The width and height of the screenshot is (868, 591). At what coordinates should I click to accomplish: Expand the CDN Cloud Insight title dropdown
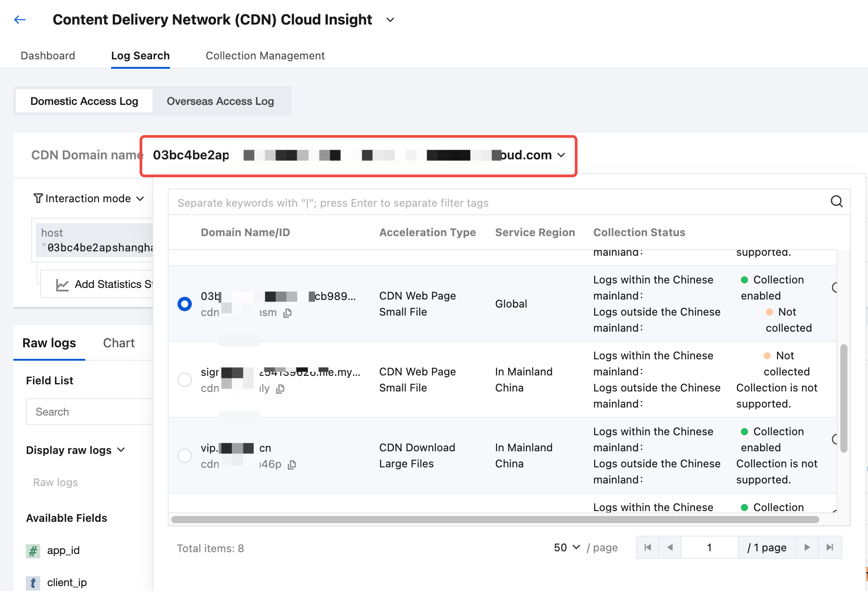tap(390, 20)
